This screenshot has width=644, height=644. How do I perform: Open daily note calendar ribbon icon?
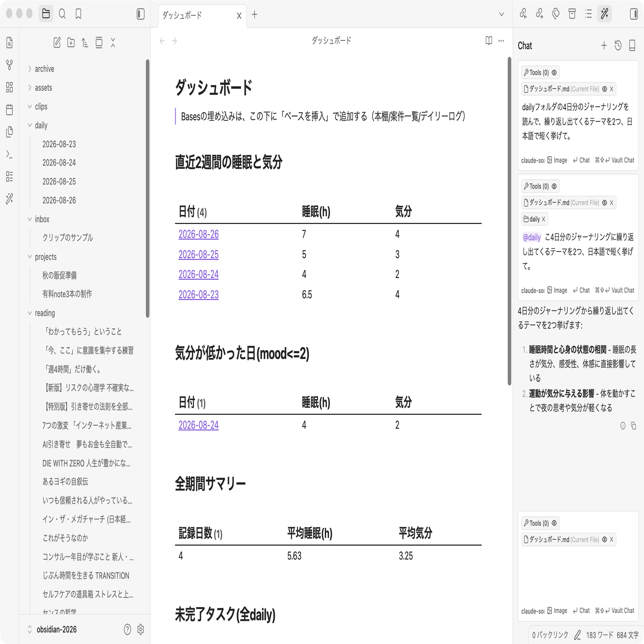(9, 110)
